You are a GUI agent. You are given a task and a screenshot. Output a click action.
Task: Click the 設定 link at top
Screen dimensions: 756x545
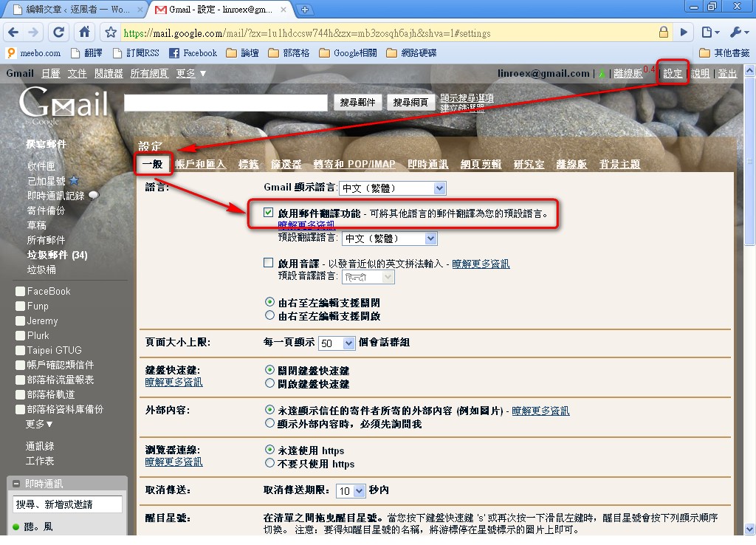[x=673, y=73]
